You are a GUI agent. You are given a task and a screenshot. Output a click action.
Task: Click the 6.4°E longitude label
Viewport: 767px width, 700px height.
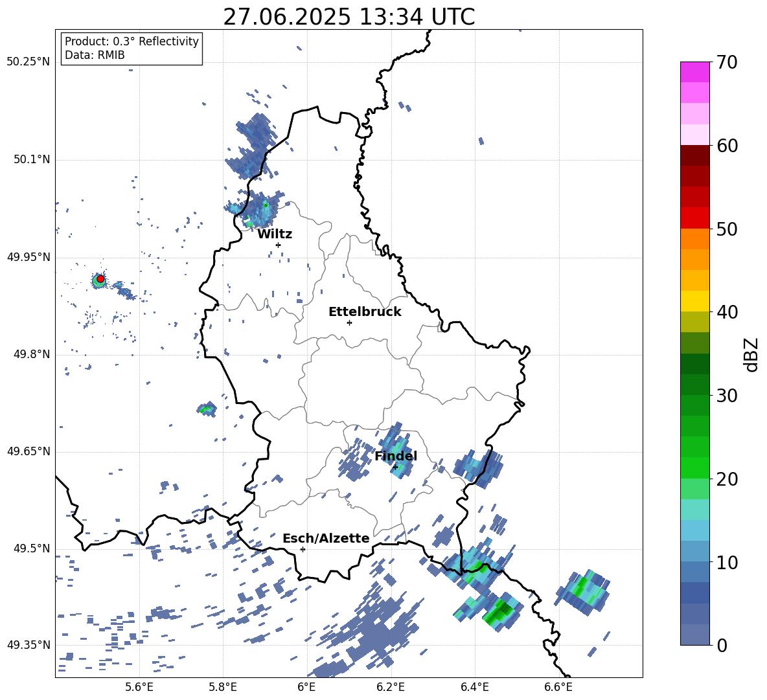coord(475,687)
